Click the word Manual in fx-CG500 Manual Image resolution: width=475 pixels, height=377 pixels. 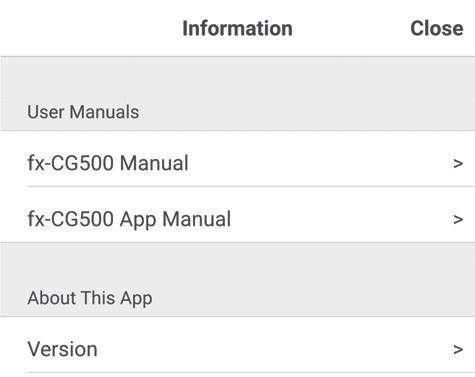(154, 163)
